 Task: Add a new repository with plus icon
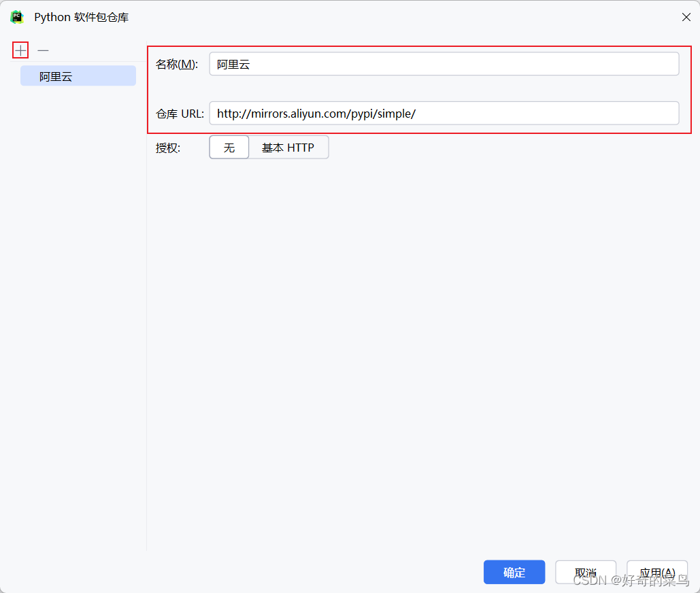click(x=20, y=50)
